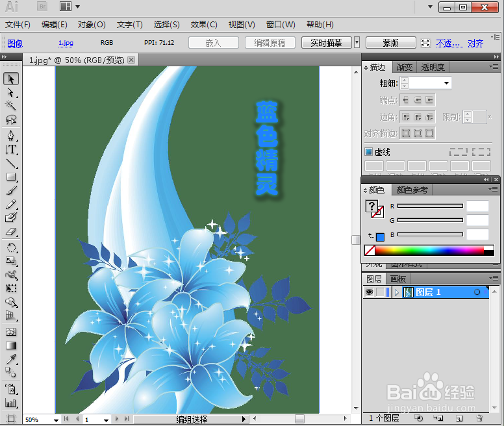Select the Pencil tool
Viewport: 504px width, 426px height.
coord(11,205)
